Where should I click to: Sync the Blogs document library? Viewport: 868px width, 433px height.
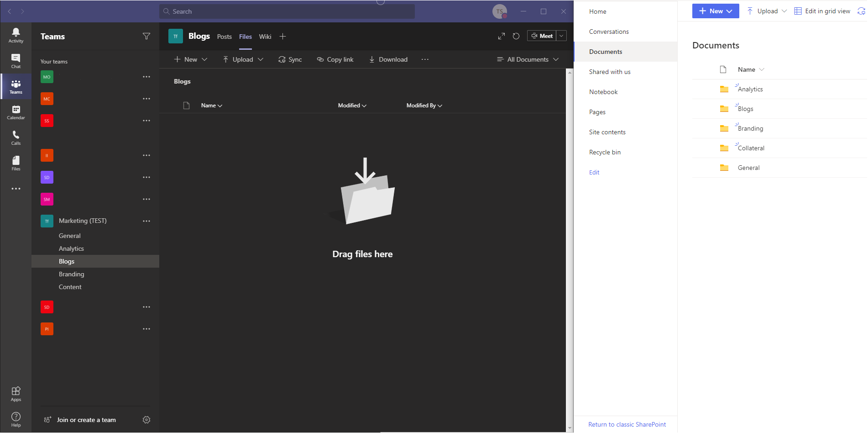(290, 59)
